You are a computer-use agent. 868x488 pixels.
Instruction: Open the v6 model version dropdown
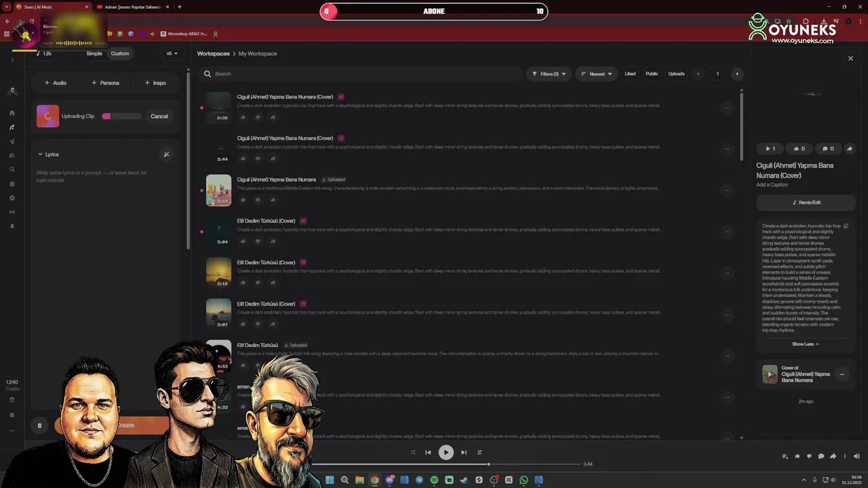tap(172, 54)
